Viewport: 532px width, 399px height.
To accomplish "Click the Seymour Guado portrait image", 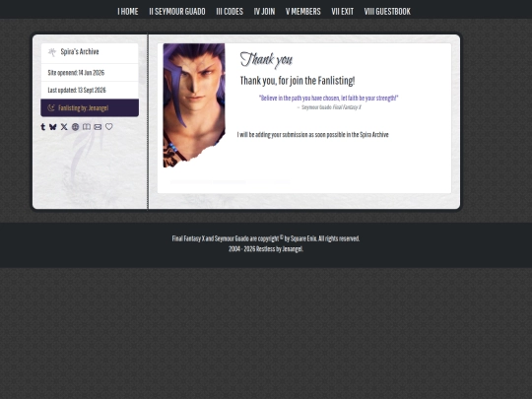I will [194, 105].
